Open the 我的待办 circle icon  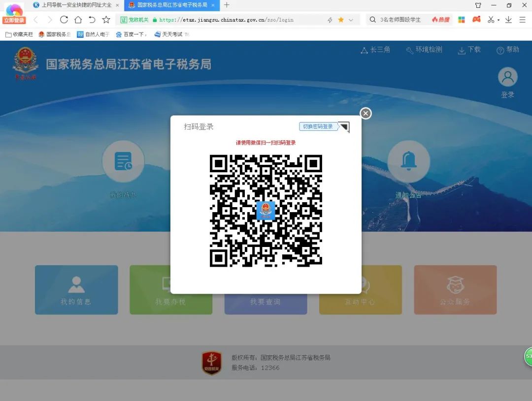pyautogui.click(x=123, y=161)
